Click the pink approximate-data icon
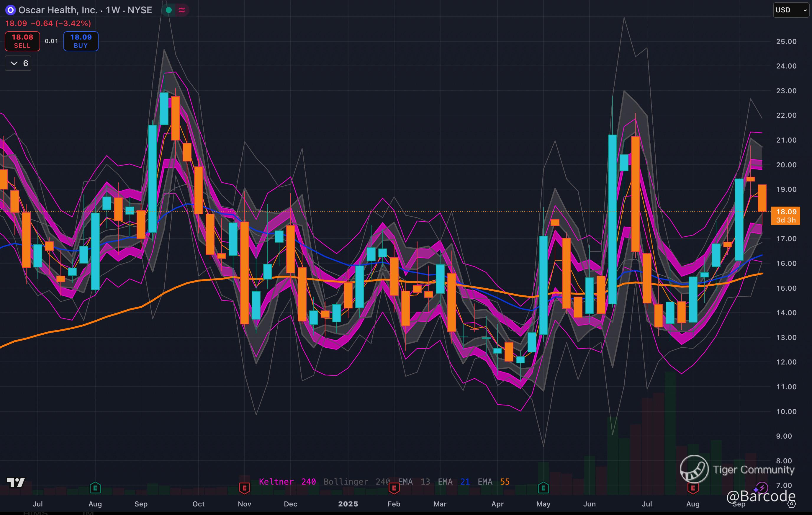 click(182, 10)
